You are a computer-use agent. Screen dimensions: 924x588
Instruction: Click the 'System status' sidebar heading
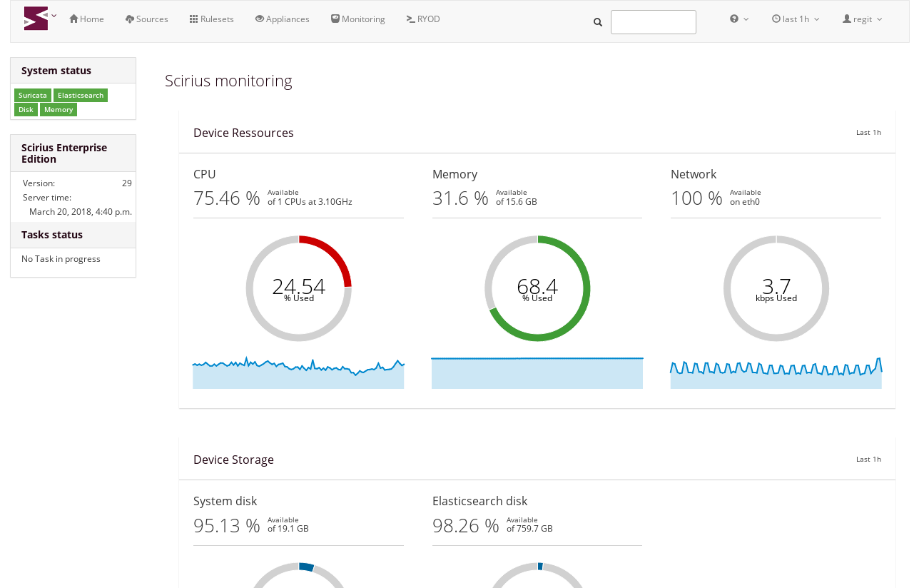click(56, 71)
